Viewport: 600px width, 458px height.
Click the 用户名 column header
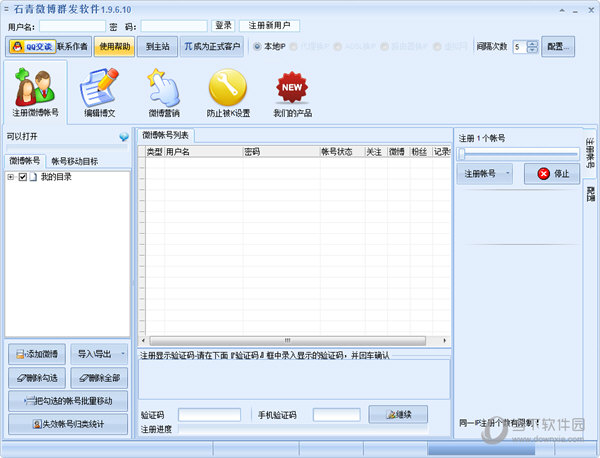[x=204, y=152]
